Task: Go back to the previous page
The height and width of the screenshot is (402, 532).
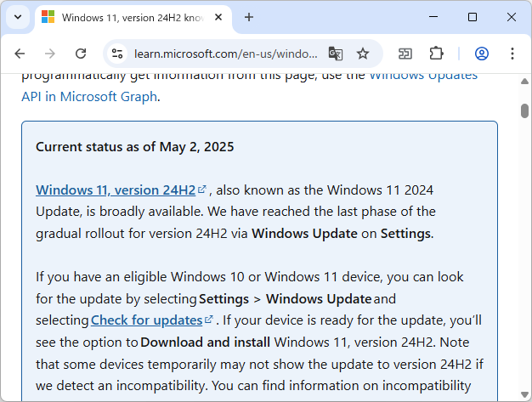Action: (20, 54)
